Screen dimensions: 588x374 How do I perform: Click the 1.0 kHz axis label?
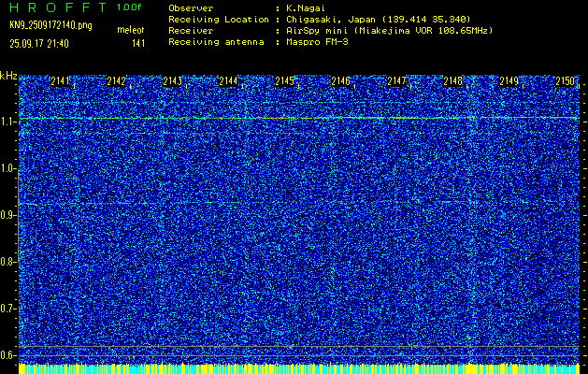(7, 169)
